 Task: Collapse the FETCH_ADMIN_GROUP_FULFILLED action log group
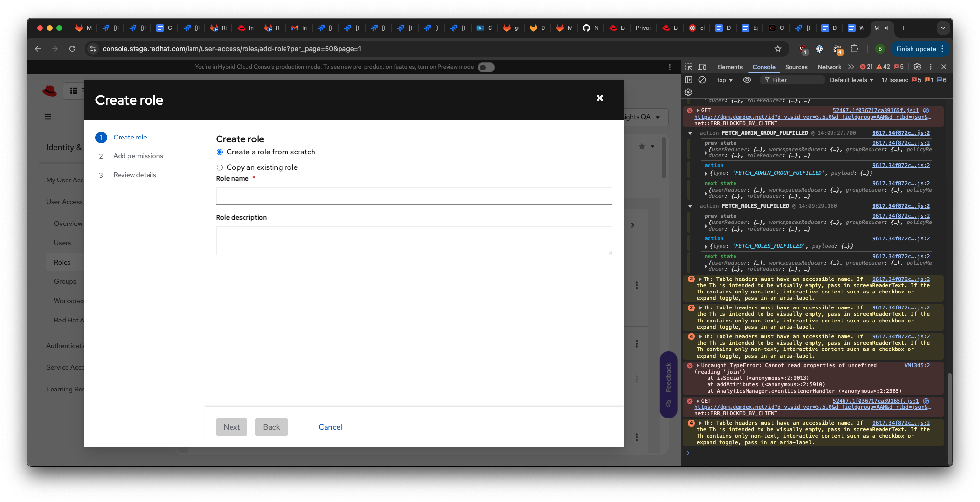(690, 133)
